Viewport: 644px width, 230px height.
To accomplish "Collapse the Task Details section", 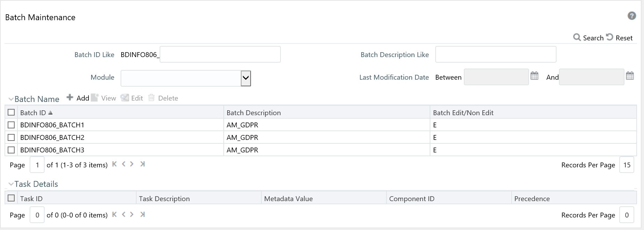I will pyautogui.click(x=11, y=184).
